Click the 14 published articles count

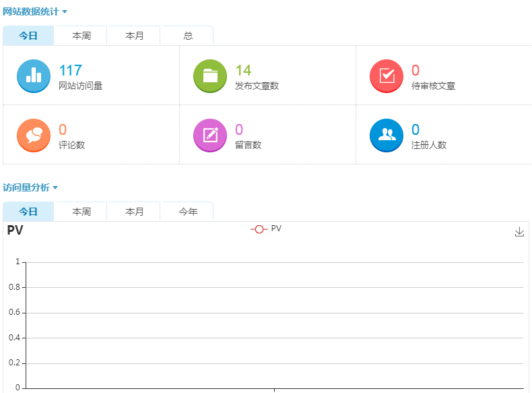[x=243, y=70]
